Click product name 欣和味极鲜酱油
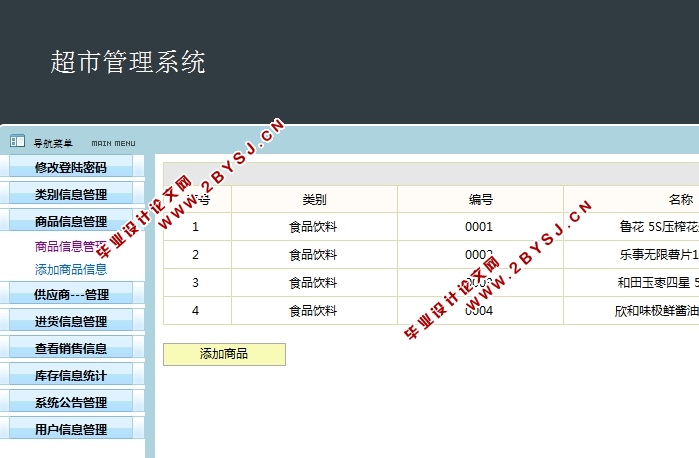 tap(657, 310)
